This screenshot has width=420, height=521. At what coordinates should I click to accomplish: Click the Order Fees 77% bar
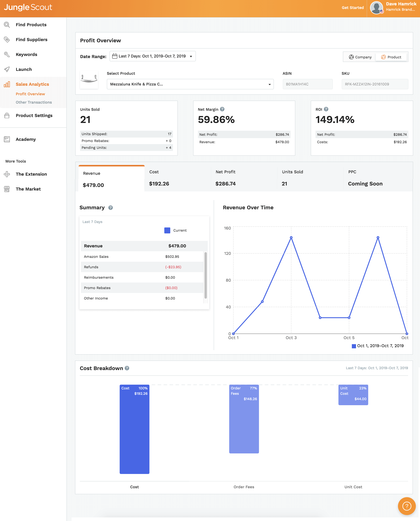pyautogui.click(x=244, y=419)
